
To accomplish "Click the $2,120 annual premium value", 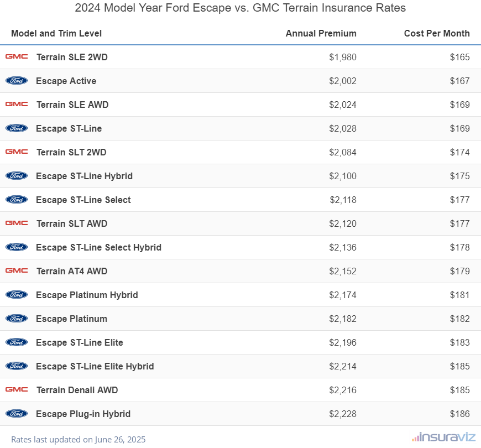I will point(343,223).
